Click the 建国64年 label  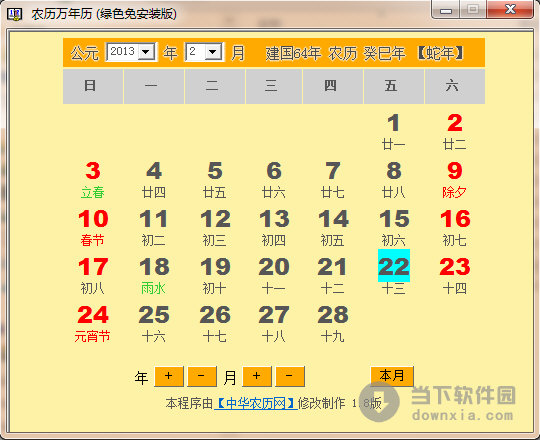(293, 53)
